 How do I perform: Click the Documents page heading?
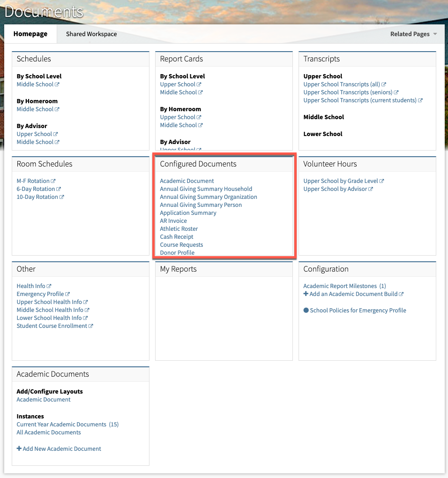44,11
